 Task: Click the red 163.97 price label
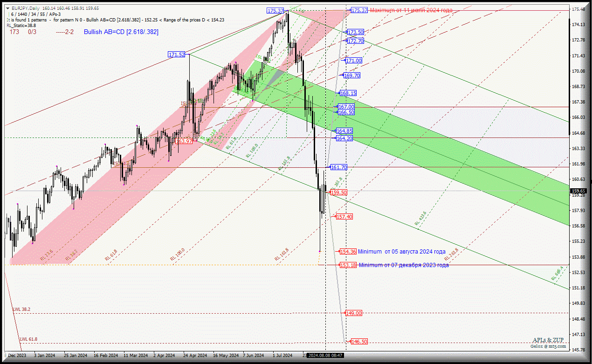184,141
